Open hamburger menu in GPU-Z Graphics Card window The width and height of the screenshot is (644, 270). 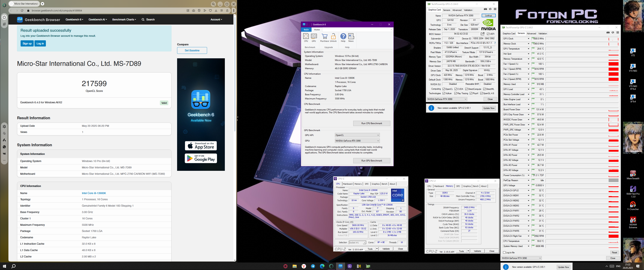tap(495, 9)
